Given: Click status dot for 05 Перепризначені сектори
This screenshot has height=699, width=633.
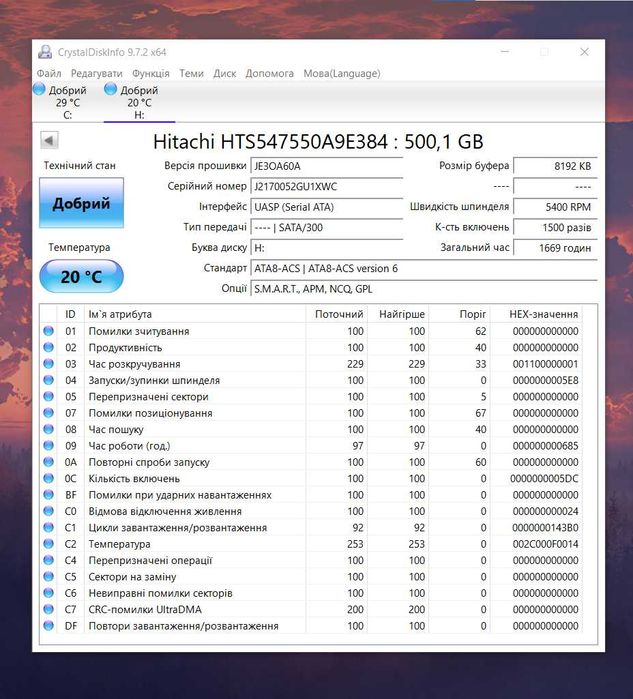Looking at the screenshot, I should click(49, 396).
